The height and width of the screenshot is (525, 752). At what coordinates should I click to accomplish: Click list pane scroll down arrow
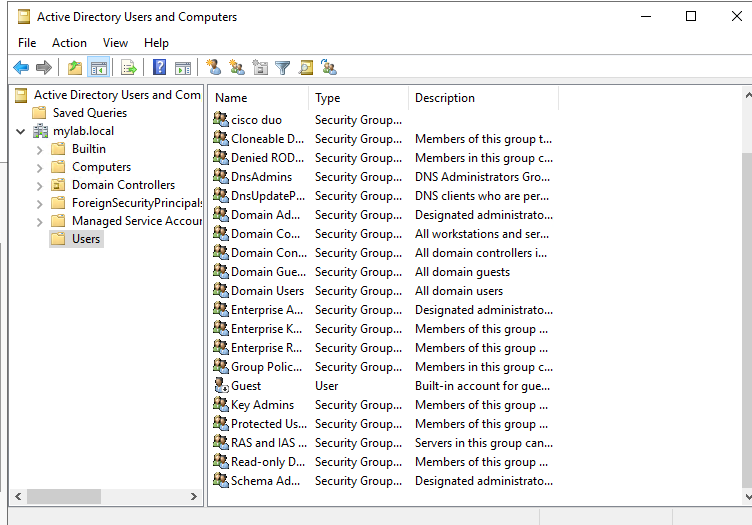[x=748, y=497]
